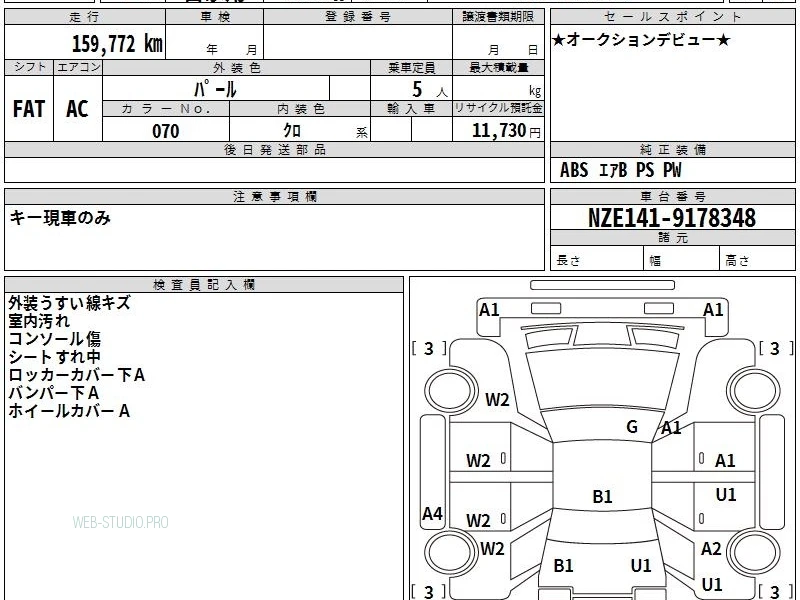Select the FAT shift value
The height and width of the screenshot is (600, 800).
[29, 109]
